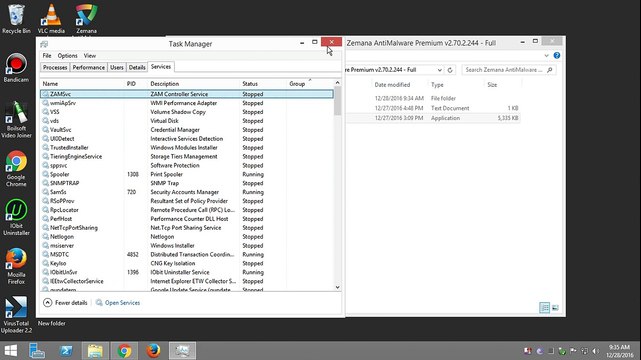Image resolution: width=641 pixels, height=360 pixels.
Task: Expand the Explorer address bar dropdown
Action: point(439,70)
